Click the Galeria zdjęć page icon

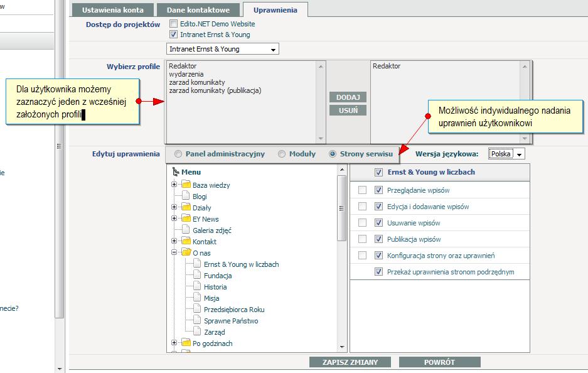click(x=186, y=230)
